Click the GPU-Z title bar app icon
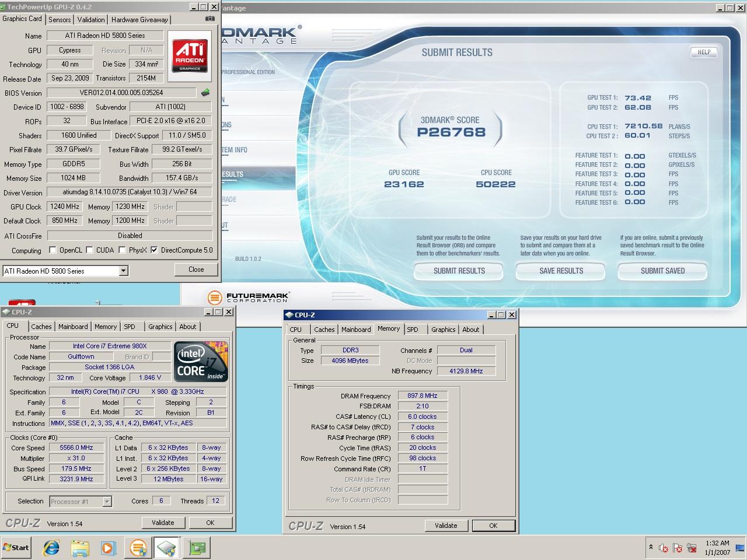Viewport: 747px width, 560px height. [x=4, y=7]
